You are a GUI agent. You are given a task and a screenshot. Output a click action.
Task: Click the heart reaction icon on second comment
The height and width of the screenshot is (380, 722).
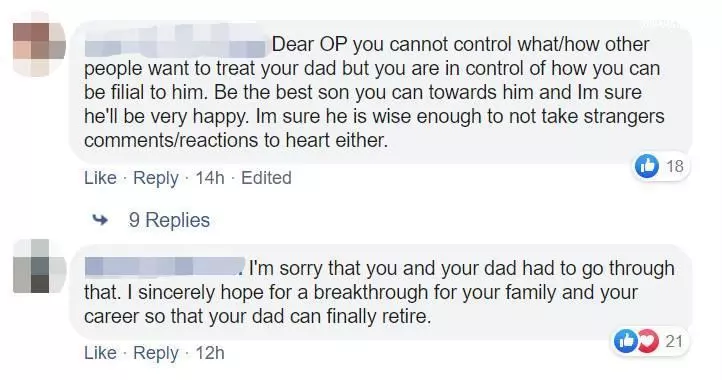(647, 341)
